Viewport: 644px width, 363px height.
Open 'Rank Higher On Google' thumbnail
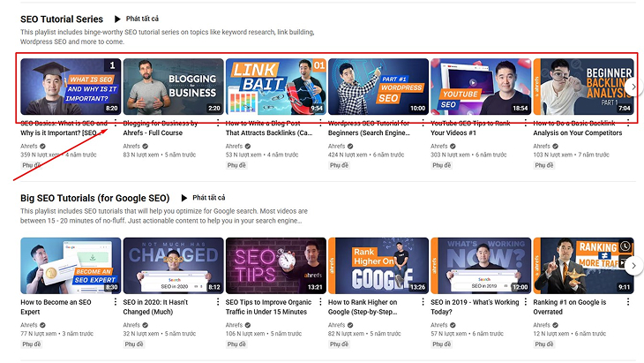coord(378,266)
